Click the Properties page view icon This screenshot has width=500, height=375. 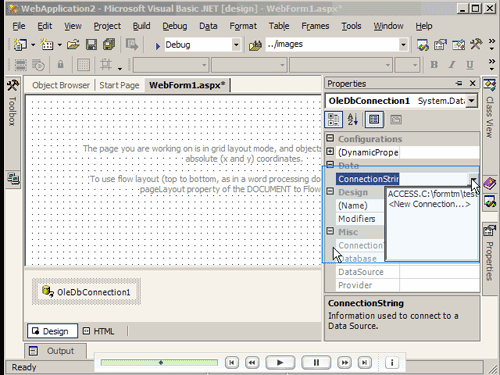tap(374, 120)
